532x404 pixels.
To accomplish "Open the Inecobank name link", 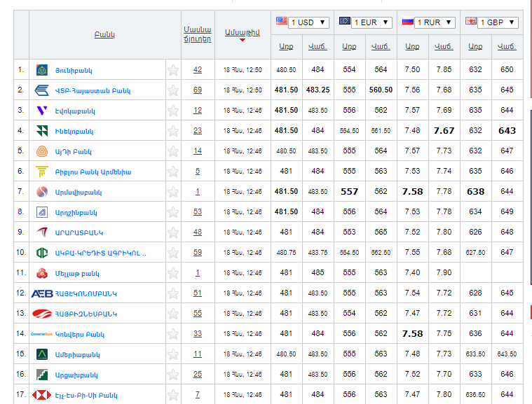I will [74, 132].
